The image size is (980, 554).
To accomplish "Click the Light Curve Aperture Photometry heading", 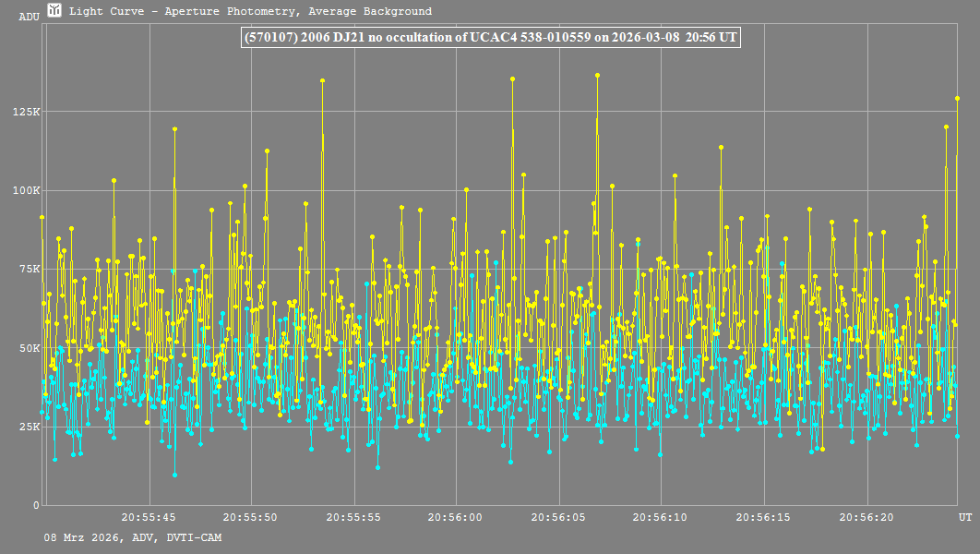I will point(250,12).
